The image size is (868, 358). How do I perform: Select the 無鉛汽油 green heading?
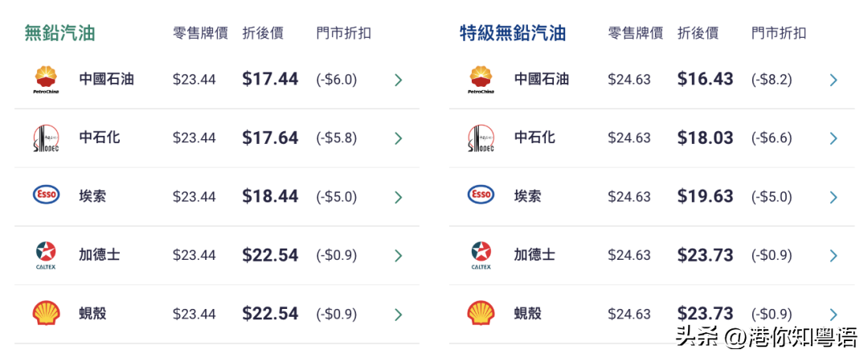59,33
